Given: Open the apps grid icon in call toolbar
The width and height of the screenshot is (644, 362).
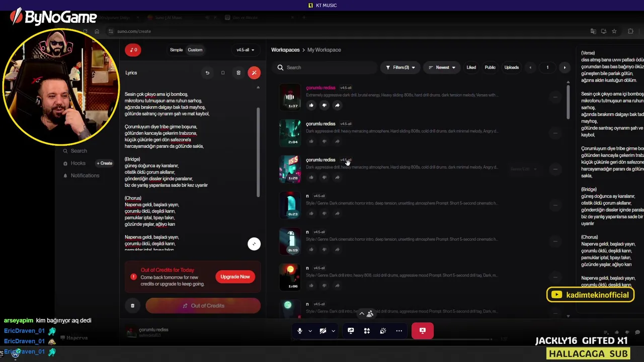Looking at the screenshot, I should pos(367,331).
